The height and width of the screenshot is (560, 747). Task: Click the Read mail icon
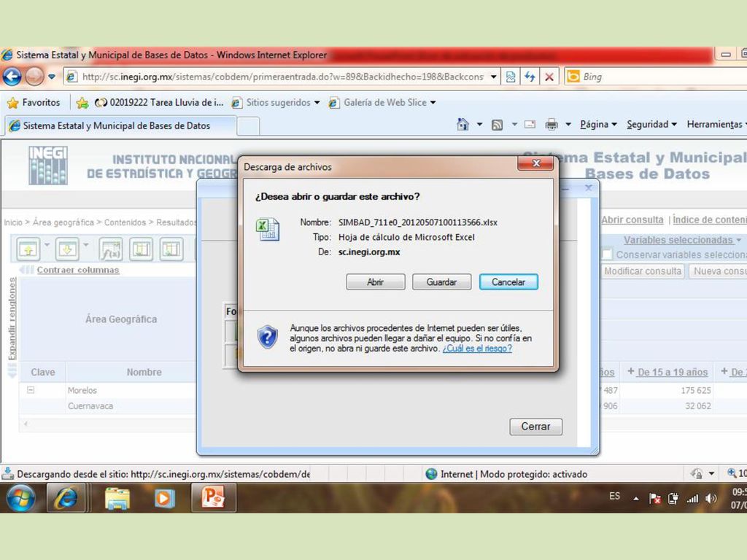pos(530,125)
